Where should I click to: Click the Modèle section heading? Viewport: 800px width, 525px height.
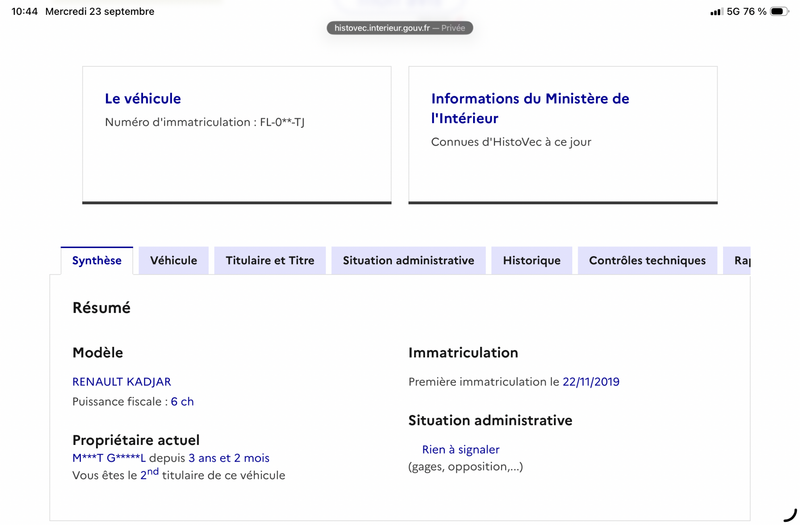click(x=97, y=353)
